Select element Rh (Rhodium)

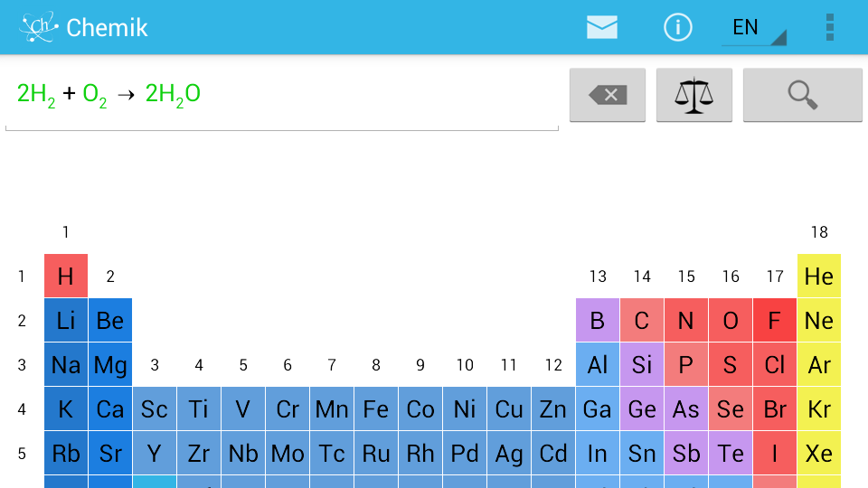[420, 453]
